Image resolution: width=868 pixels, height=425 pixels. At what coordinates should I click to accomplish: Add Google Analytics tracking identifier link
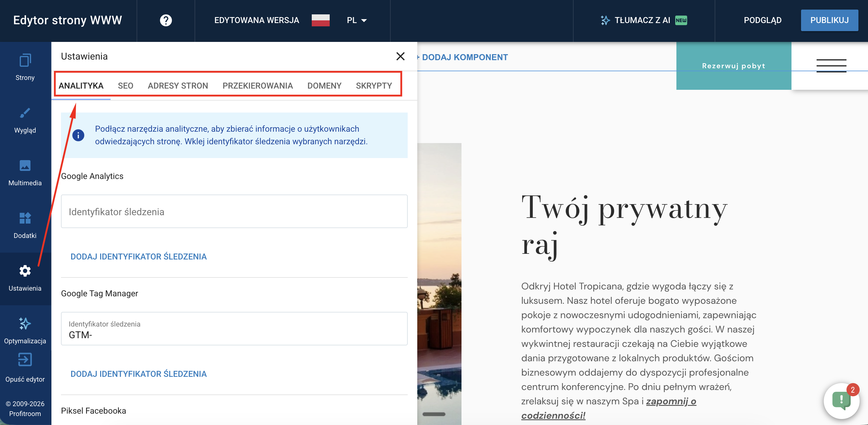138,257
